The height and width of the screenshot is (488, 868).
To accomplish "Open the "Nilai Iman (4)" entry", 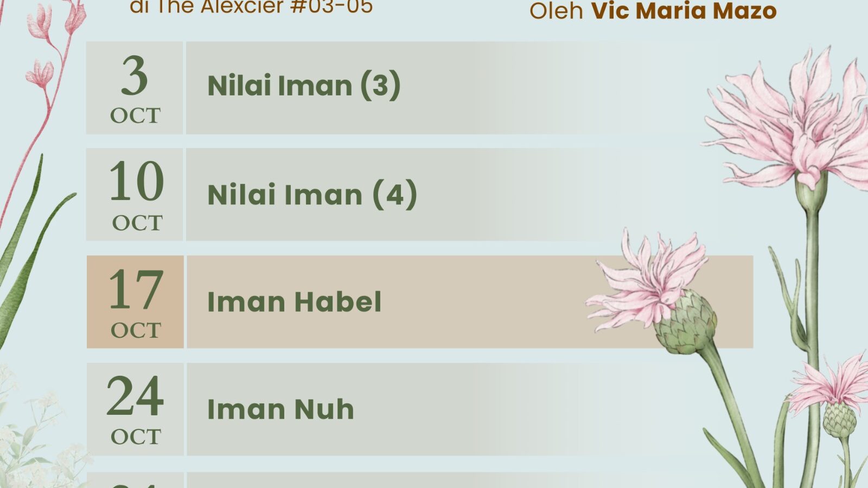I will 312,195.
